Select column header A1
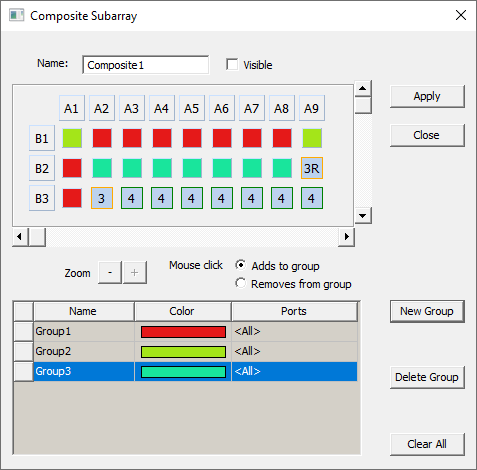Viewport: 477px width, 470px height. 72,108
